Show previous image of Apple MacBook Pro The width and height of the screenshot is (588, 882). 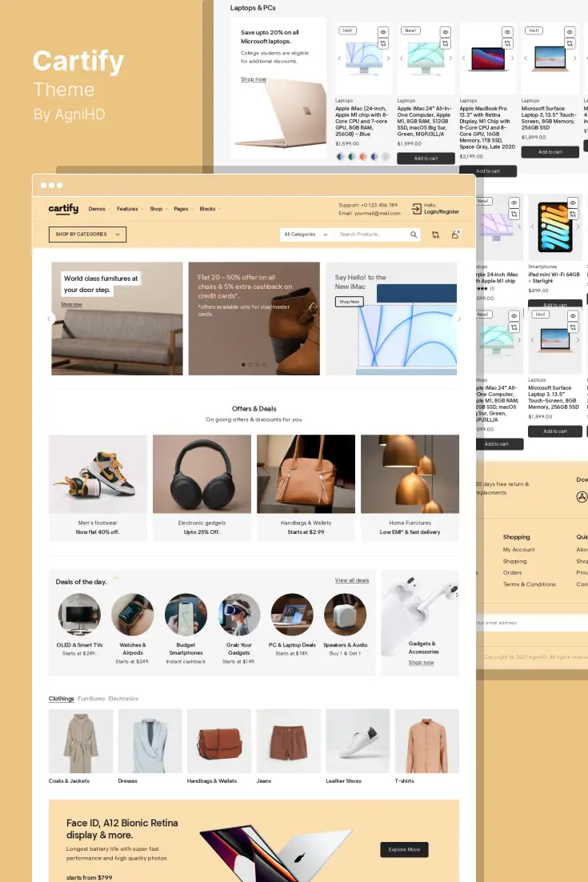click(463, 58)
